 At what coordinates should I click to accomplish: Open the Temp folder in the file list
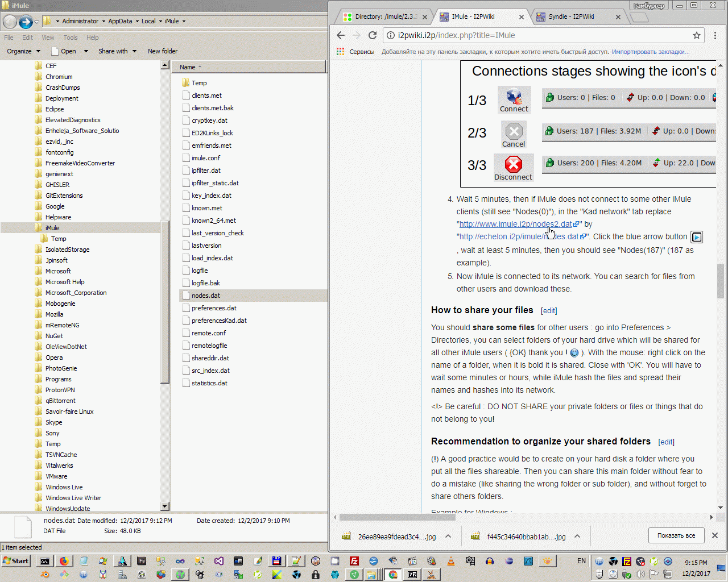click(x=198, y=83)
